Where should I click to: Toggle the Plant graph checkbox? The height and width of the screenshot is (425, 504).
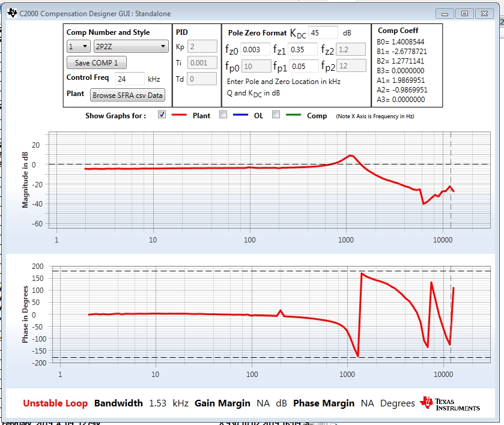(162, 115)
